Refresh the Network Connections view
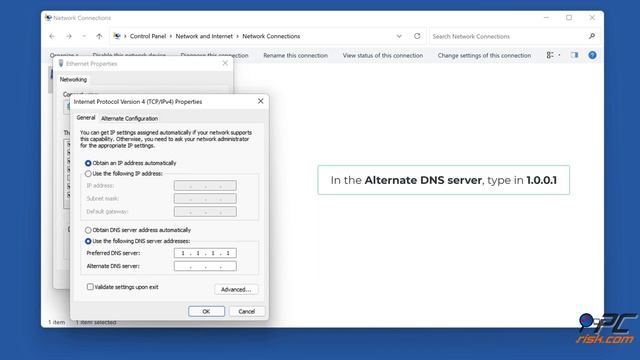The image size is (640, 360). click(x=417, y=36)
